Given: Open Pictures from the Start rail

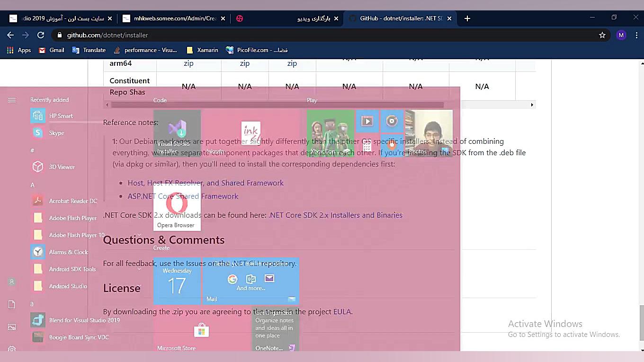Looking at the screenshot, I should [12, 327].
